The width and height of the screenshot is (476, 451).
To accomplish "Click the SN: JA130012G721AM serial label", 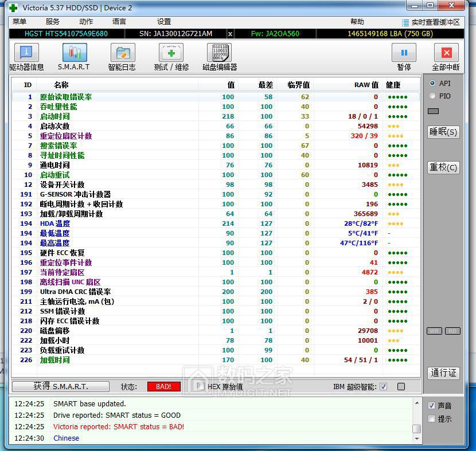I will (x=175, y=34).
